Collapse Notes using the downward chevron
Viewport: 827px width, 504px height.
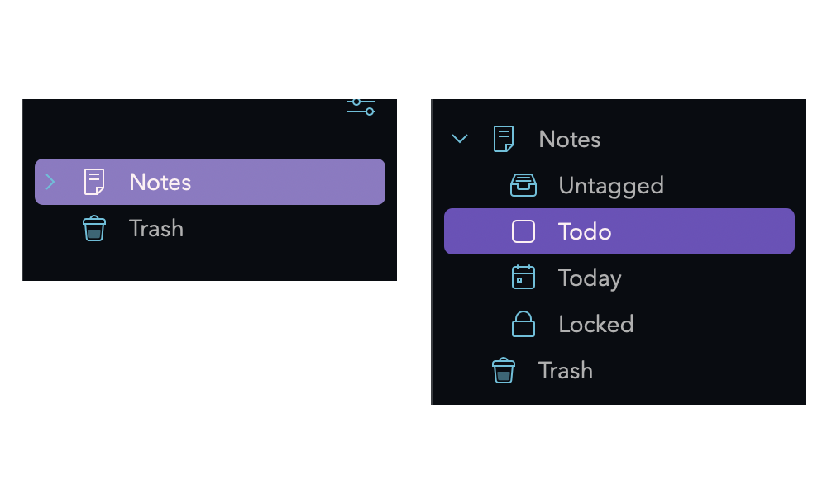point(460,139)
